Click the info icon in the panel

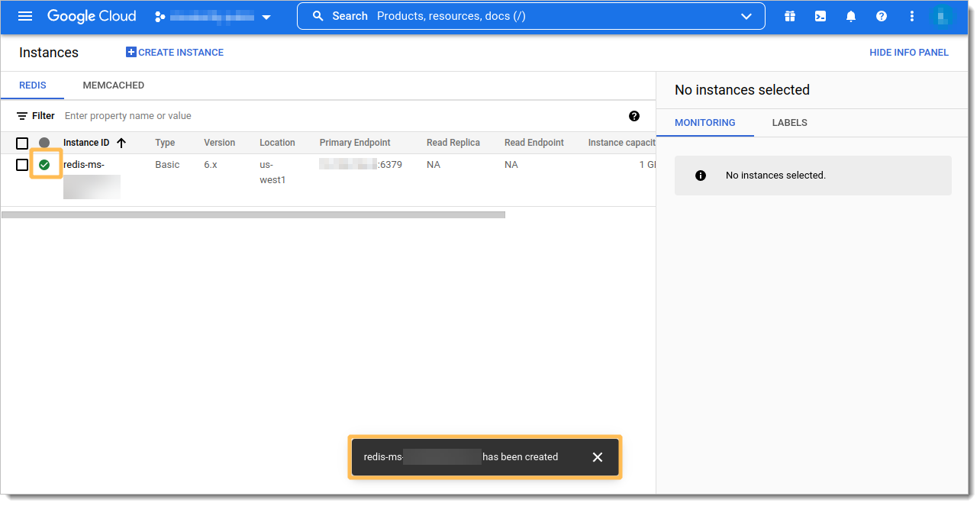(x=701, y=176)
